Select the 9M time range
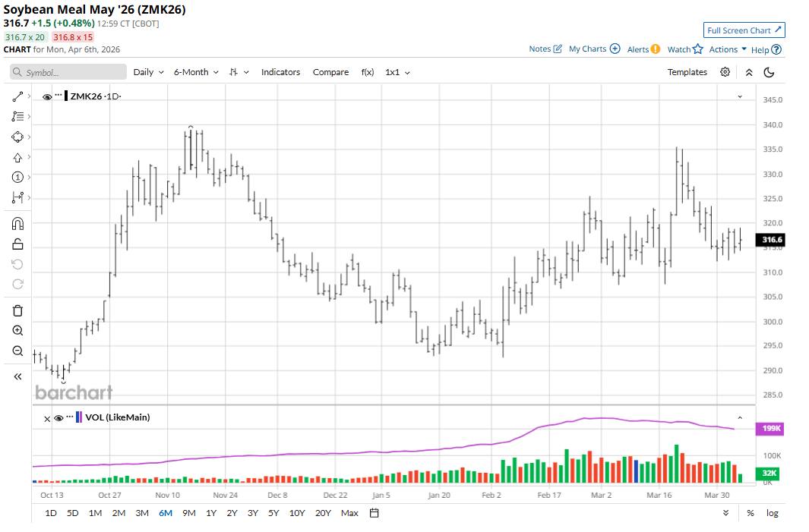 pyautogui.click(x=189, y=513)
